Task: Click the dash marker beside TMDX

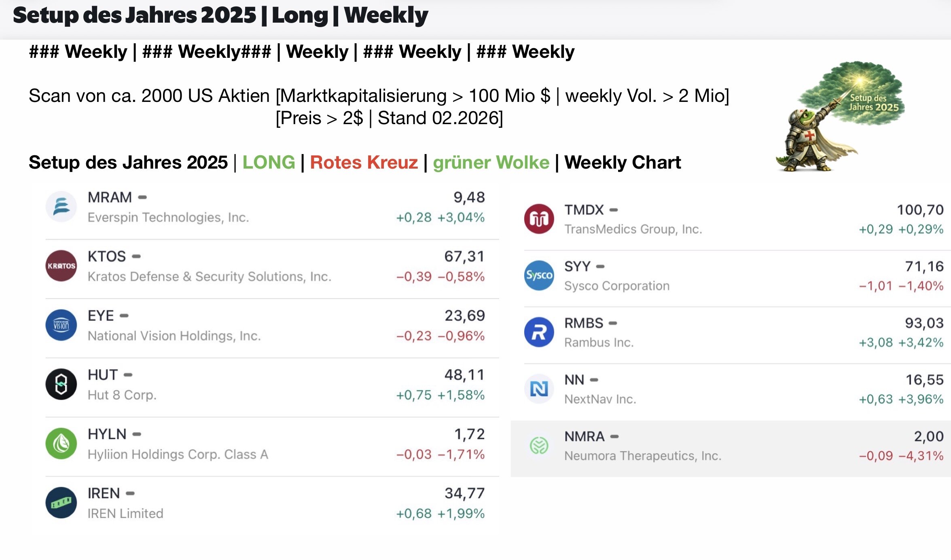Action: click(614, 210)
